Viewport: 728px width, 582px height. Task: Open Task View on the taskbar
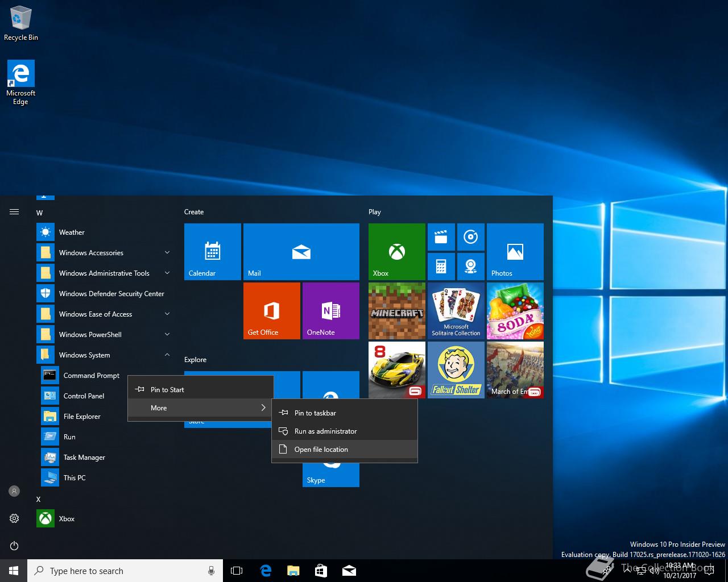tap(237, 571)
